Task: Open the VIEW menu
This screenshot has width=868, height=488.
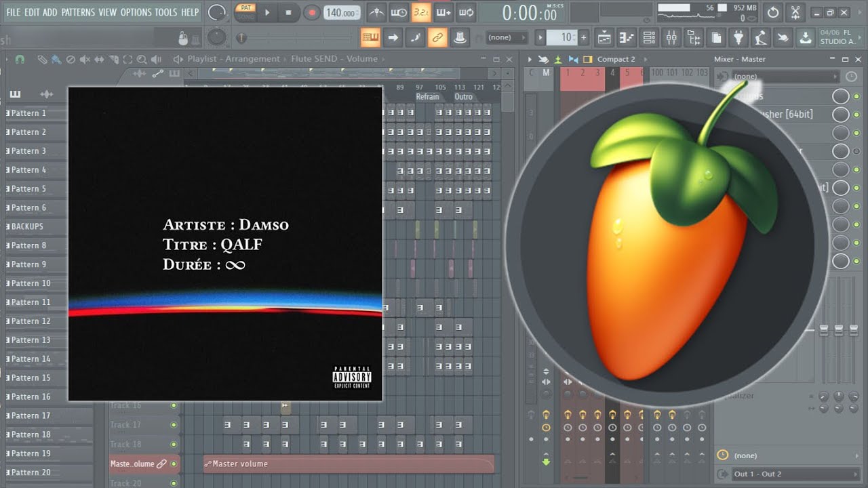Action: click(108, 12)
